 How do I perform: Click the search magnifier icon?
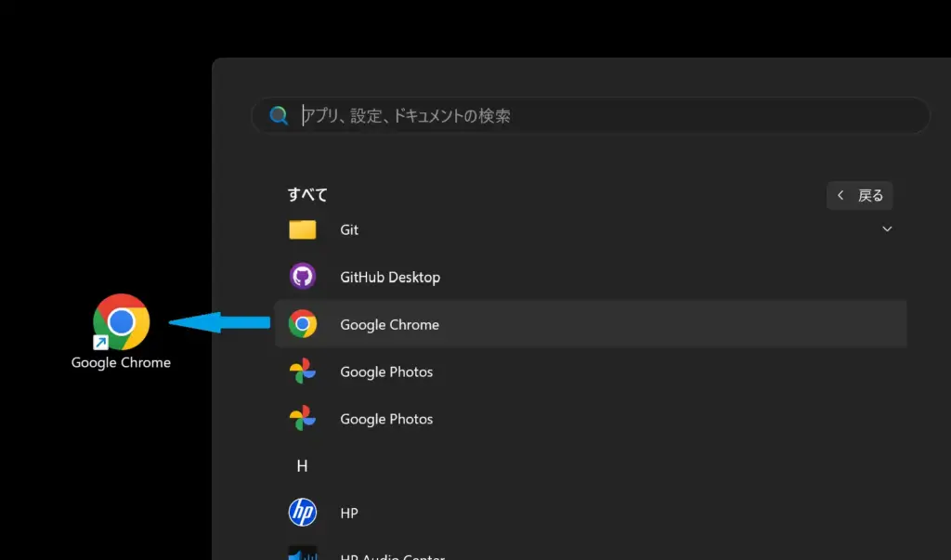click(x=278, y=115)
